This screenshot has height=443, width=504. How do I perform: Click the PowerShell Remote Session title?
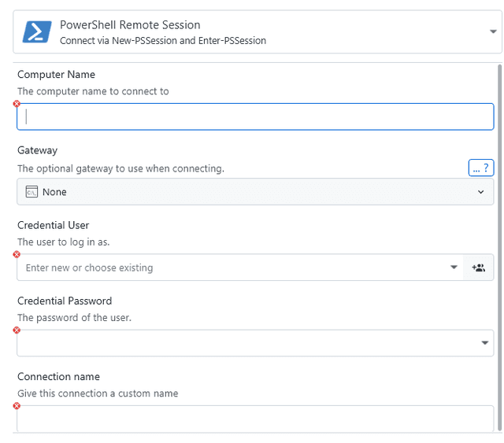pyautogui.click(x=130, y=25)
